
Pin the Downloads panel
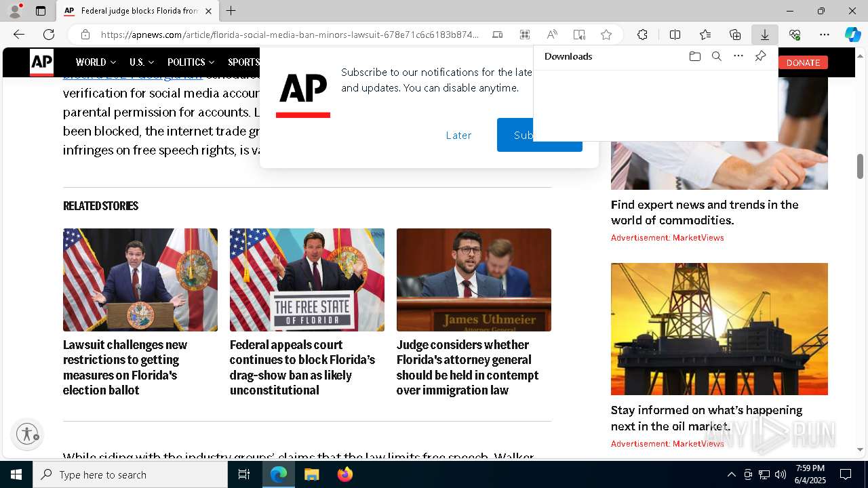coord(760,56)
